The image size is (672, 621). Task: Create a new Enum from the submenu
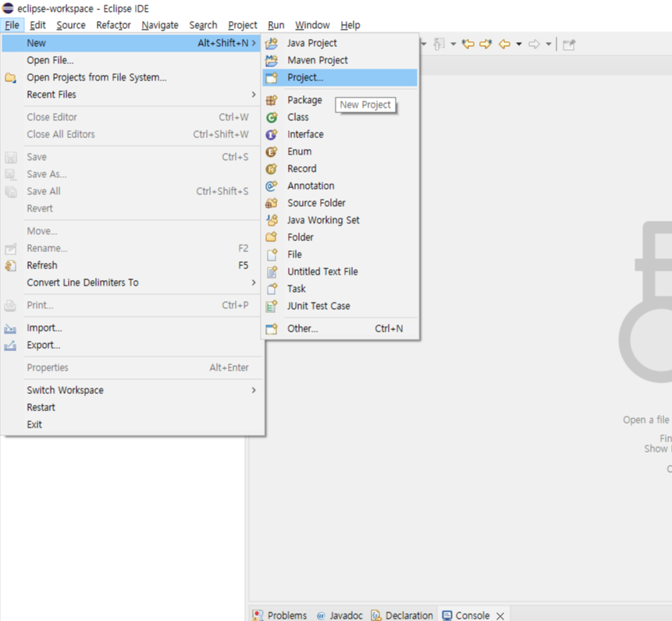[x=340, y=151]
